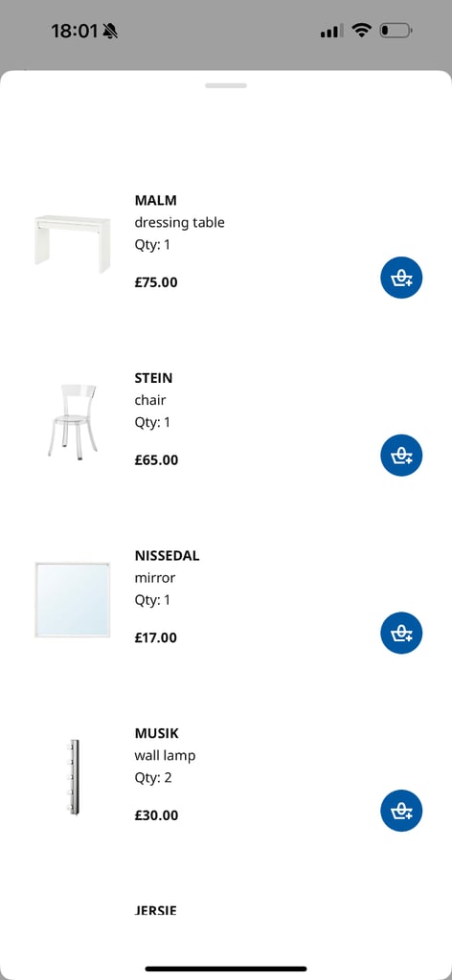Tap the sheet grabber handle at top
Viewport: 452px width, 980px height.
click(x=226, y=85)
